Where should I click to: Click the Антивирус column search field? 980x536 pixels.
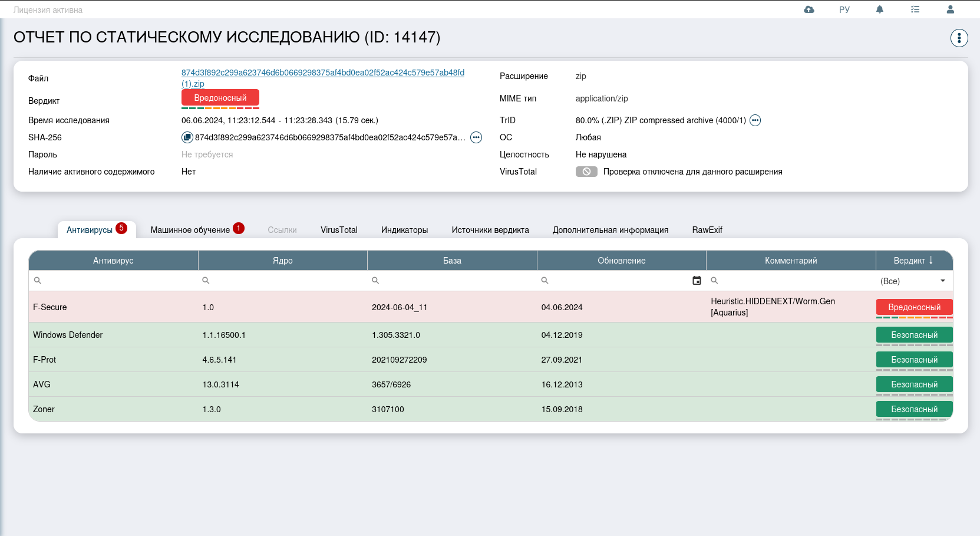[x=118, y=281]
